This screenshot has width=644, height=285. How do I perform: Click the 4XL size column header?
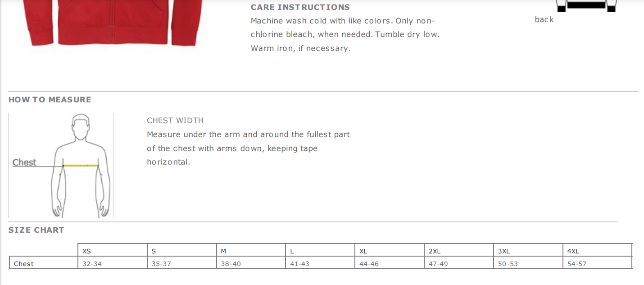pos(573,251)
